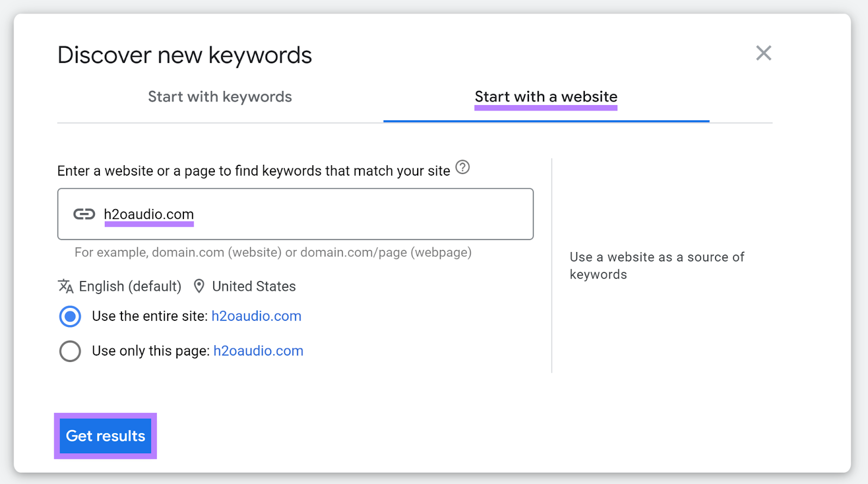The image size is (868, 484).
Task: Change language English (default)
Action: (x=130, y=286)
